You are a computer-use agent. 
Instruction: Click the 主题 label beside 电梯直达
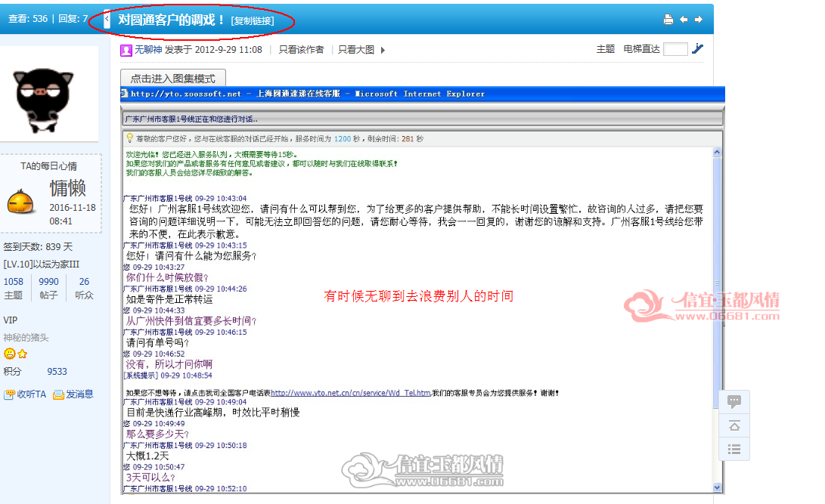pyautogui.click(x=606, y=49)
